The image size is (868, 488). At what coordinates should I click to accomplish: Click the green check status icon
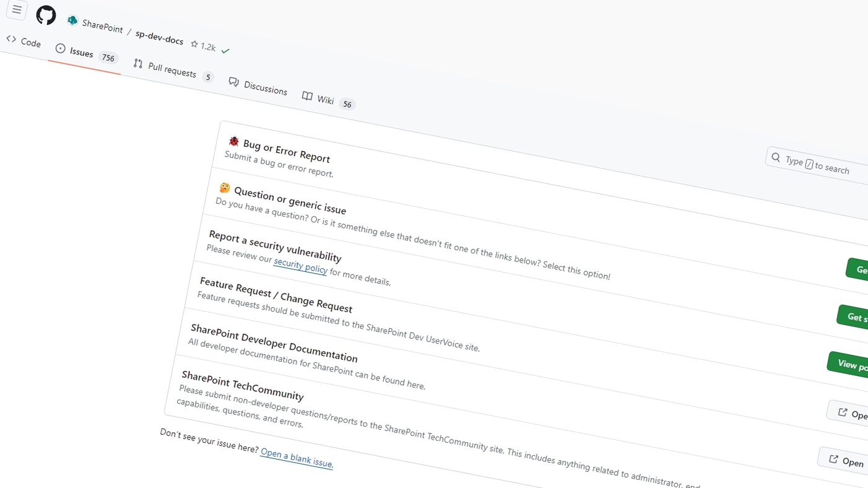(x=225, y=51)
